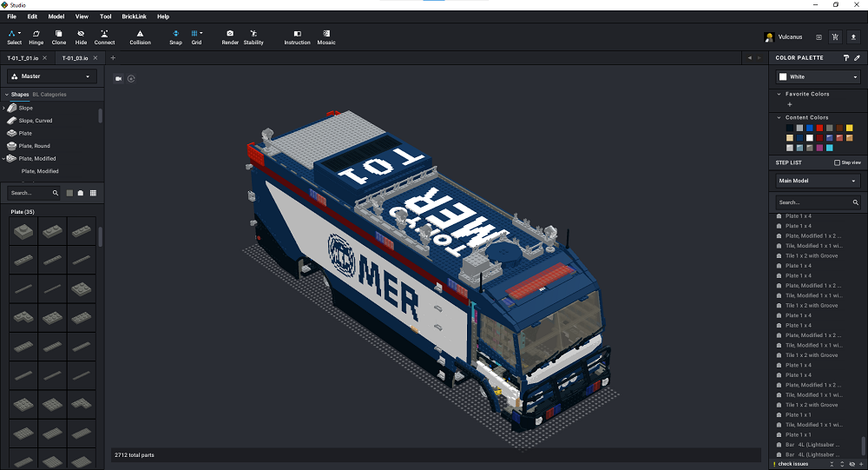Click the upload icon
Viewport: 868px width, 470px height.
point(853,37)
